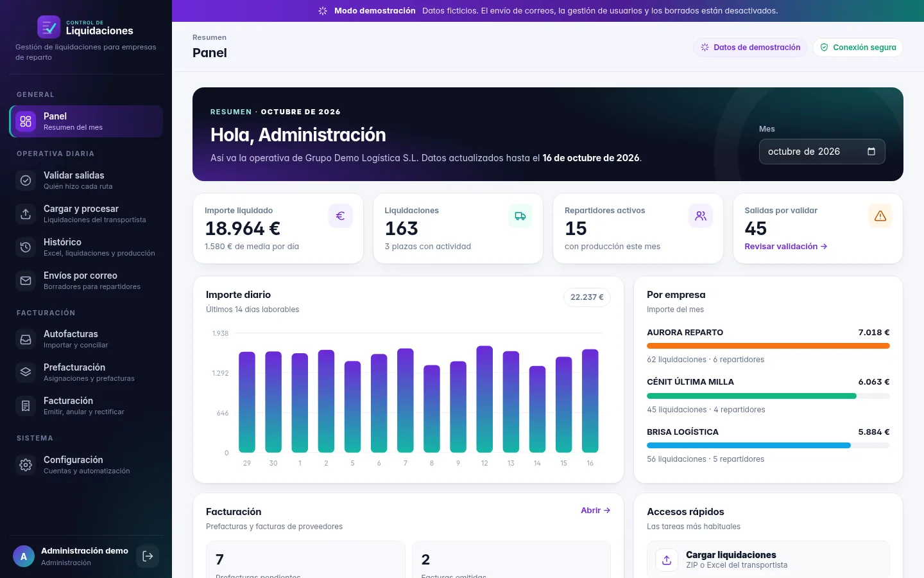
Task: Click the people icon on Repartidores activos card
Action: pos(701,216)
